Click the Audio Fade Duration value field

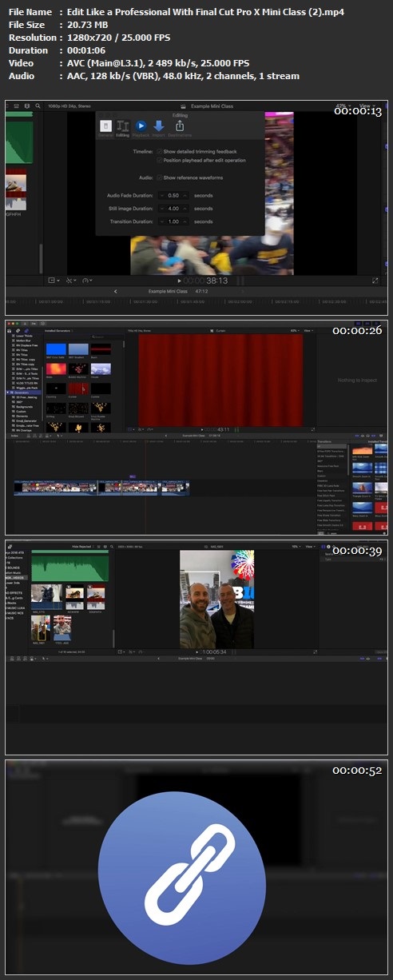172,195
